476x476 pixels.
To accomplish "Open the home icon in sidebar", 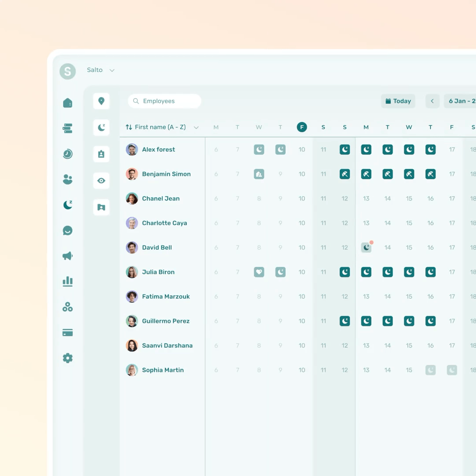I will 67,103.
